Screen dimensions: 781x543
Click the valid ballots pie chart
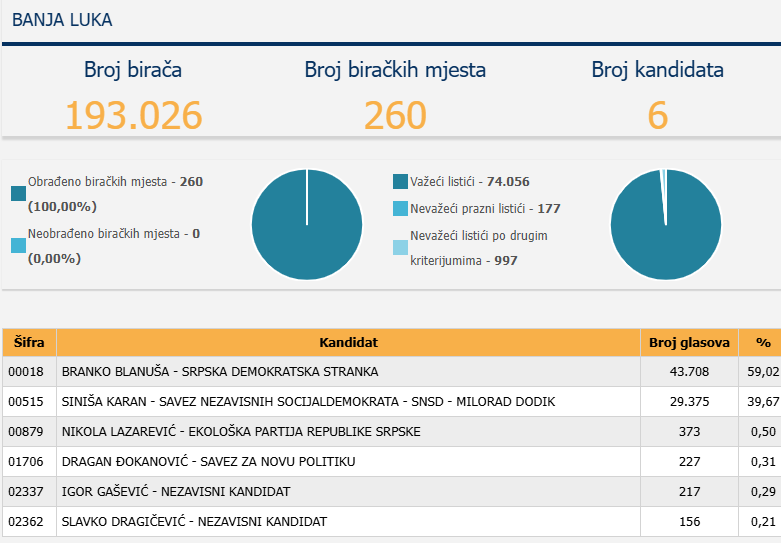tap(666, 225)
